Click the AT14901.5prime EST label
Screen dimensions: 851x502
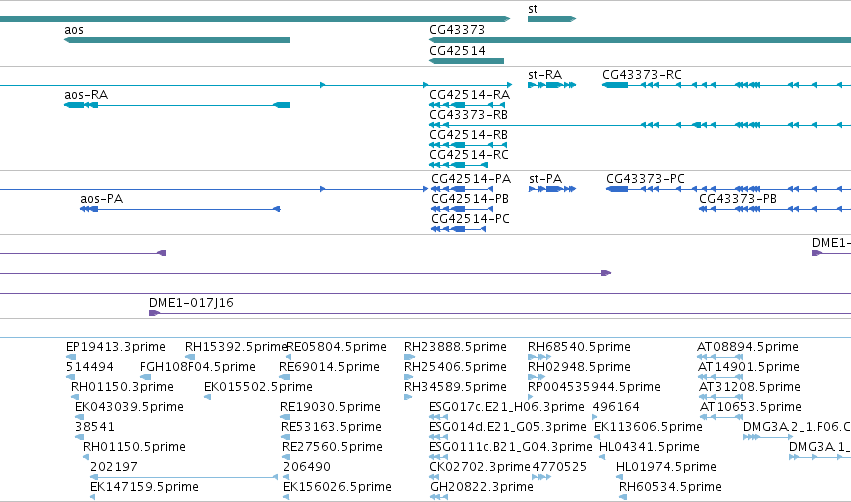749,367
